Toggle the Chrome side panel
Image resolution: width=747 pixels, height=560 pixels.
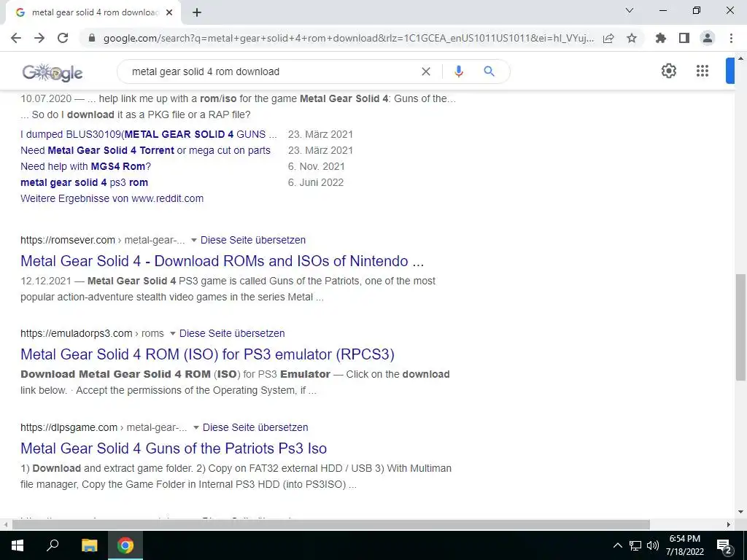684,38
